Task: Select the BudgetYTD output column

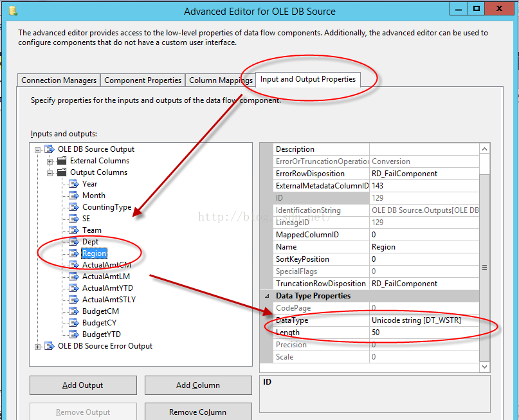Action: [x=101, y=334]
